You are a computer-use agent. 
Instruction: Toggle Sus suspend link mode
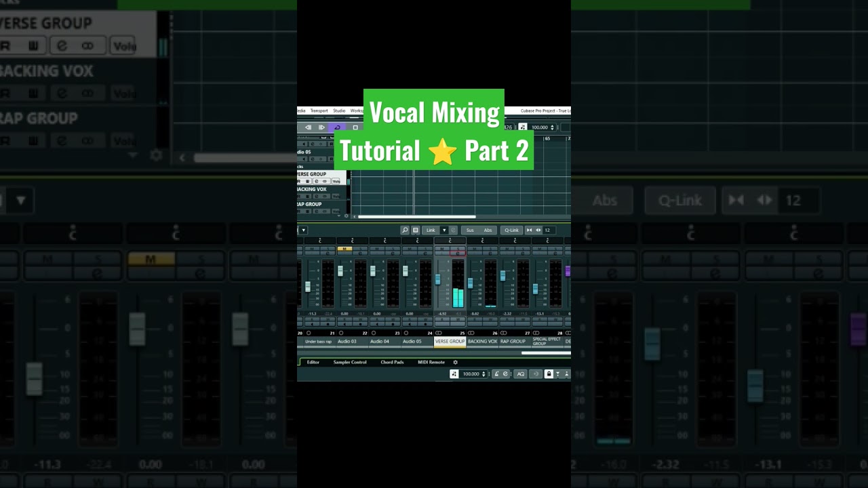470,230
